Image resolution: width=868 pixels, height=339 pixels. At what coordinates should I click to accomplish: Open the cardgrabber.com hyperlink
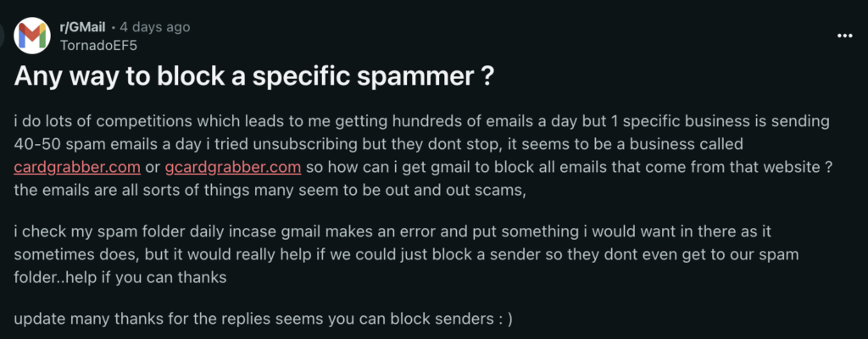coord(77,167)
